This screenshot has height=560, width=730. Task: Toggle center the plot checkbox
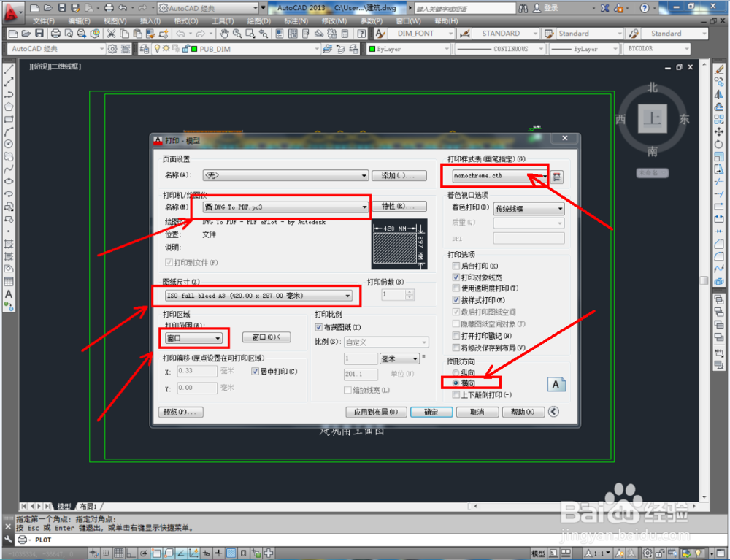click(255, 371)
